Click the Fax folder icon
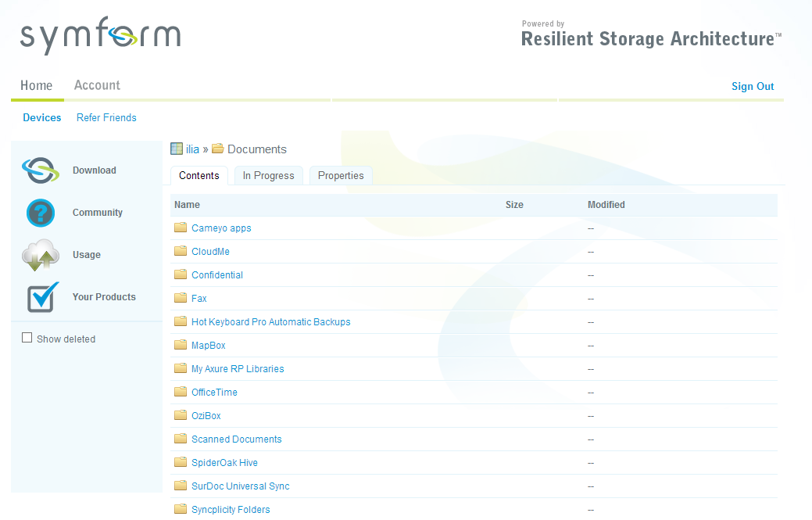The width and height of the screenshot is (812, 520). 181,298
